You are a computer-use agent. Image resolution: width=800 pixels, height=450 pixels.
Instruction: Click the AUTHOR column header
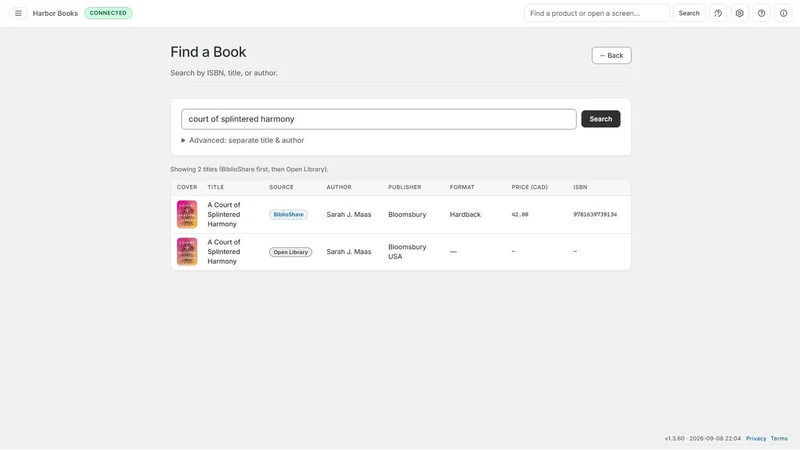[x=339, y=187]
